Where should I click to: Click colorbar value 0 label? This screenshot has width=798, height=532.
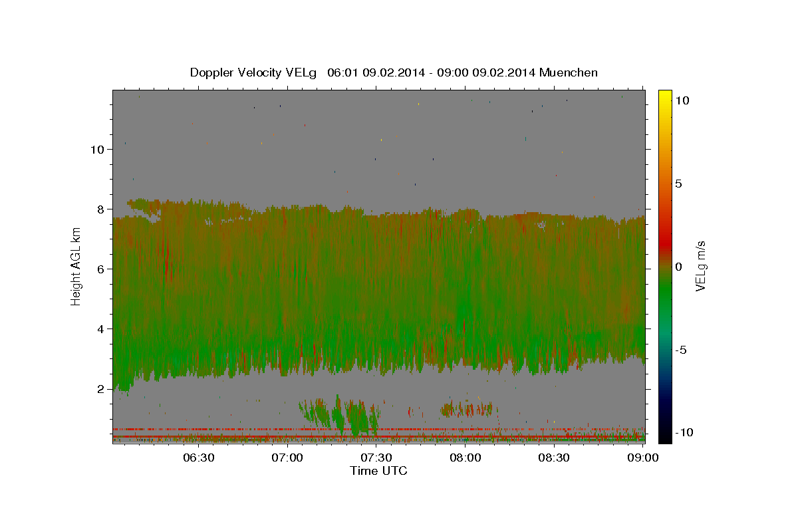point(679,267)
